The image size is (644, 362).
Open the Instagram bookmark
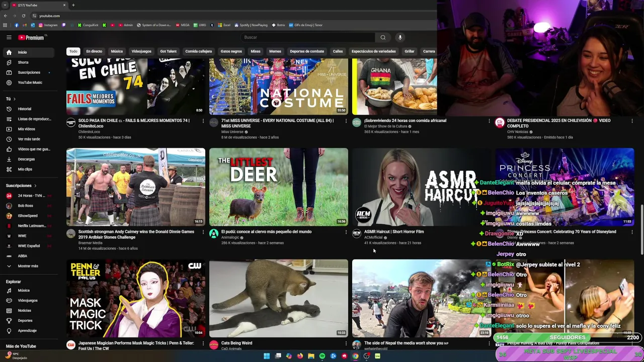(x=48, y=25)
